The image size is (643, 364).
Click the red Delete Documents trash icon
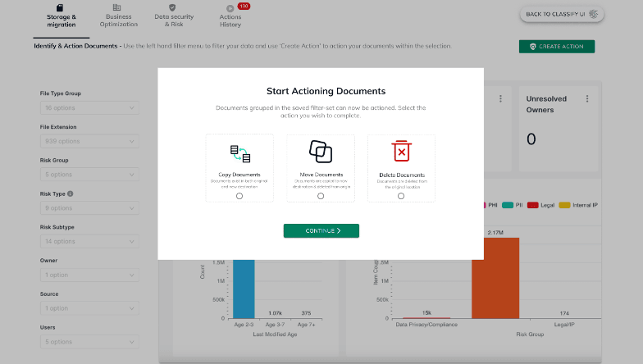click(x=401, y=152)
